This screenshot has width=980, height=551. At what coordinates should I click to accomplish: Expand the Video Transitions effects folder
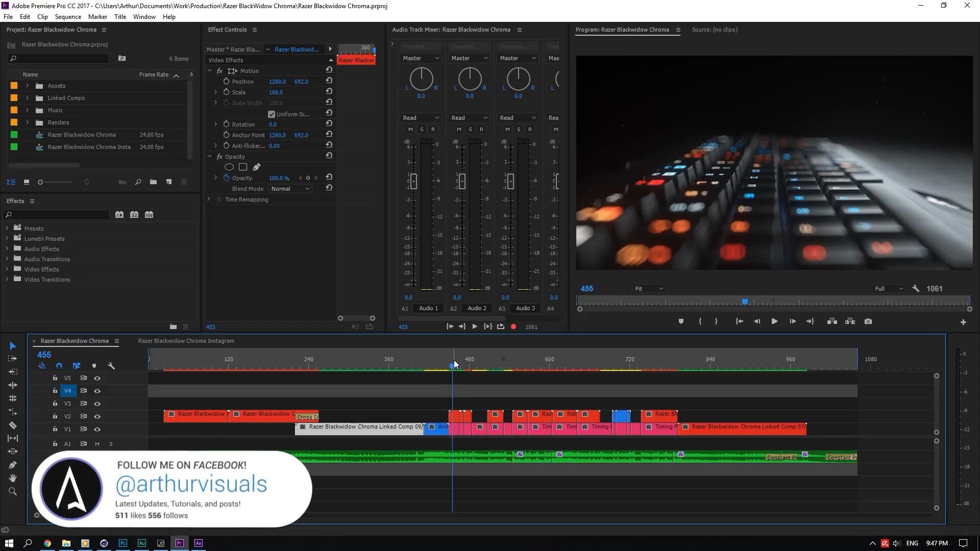pos(7,280)
